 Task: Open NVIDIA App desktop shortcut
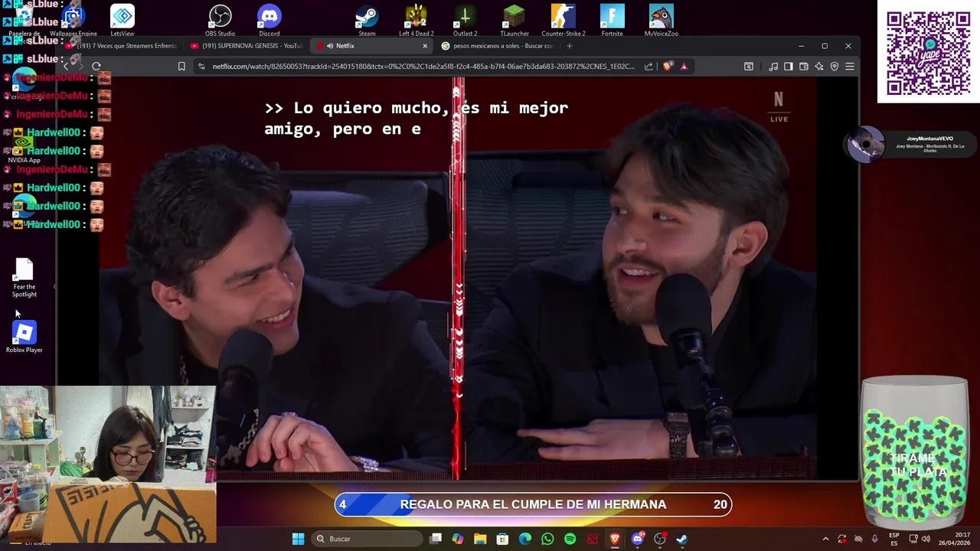(x=24, y=150)
